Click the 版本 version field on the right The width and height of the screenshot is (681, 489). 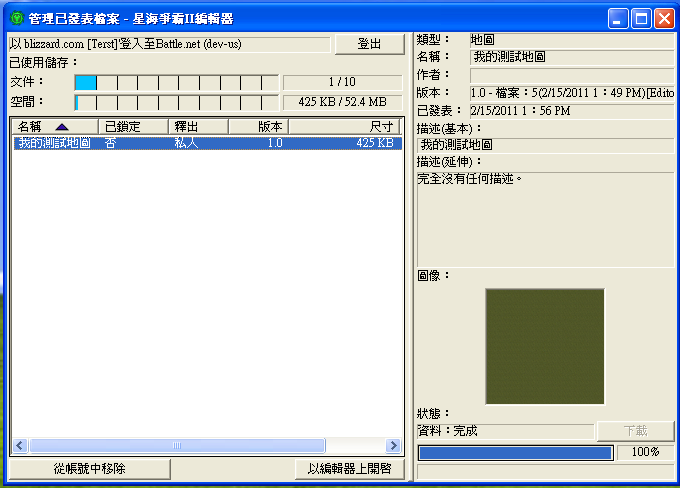(572, 93)
